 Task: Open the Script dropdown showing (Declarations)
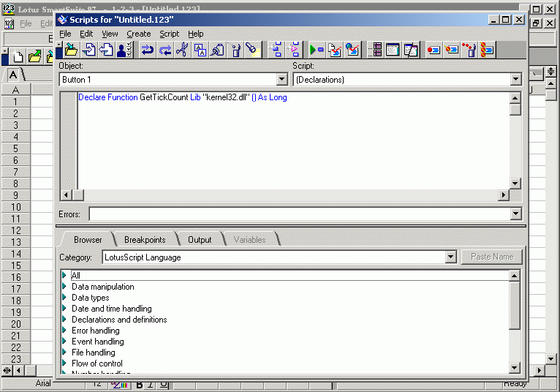tap(516, 79)
